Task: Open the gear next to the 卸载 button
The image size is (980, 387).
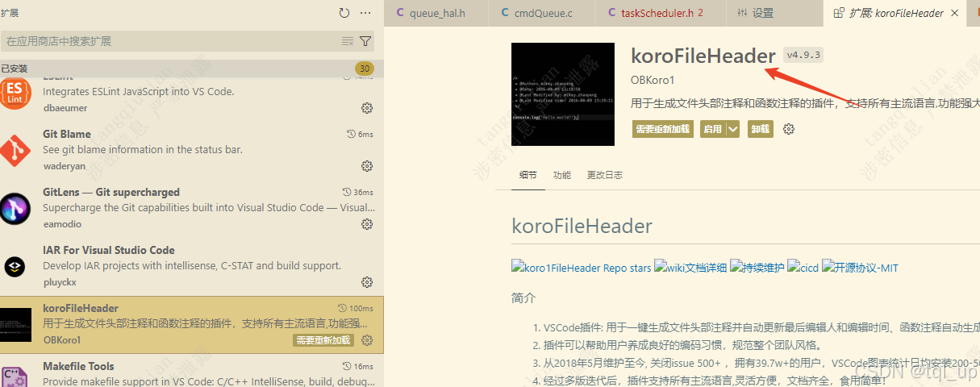Action: [789, 129]
